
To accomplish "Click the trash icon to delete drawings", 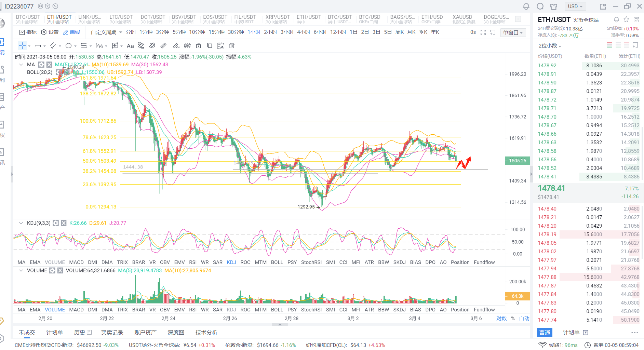I will (232, 45).
